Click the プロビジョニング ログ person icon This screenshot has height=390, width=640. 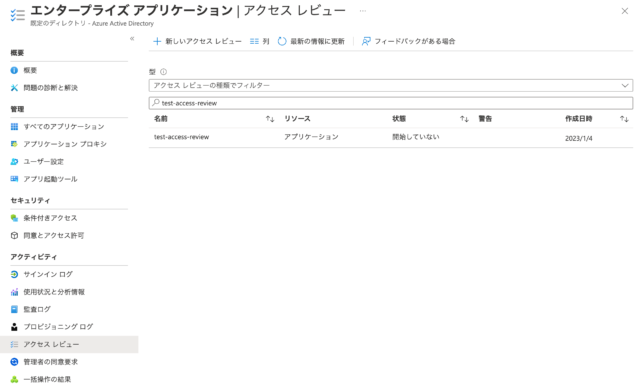coord(14,327)
